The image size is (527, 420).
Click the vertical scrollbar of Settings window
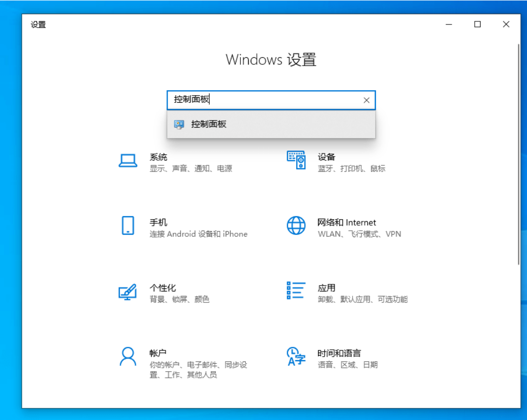point(519,154)
